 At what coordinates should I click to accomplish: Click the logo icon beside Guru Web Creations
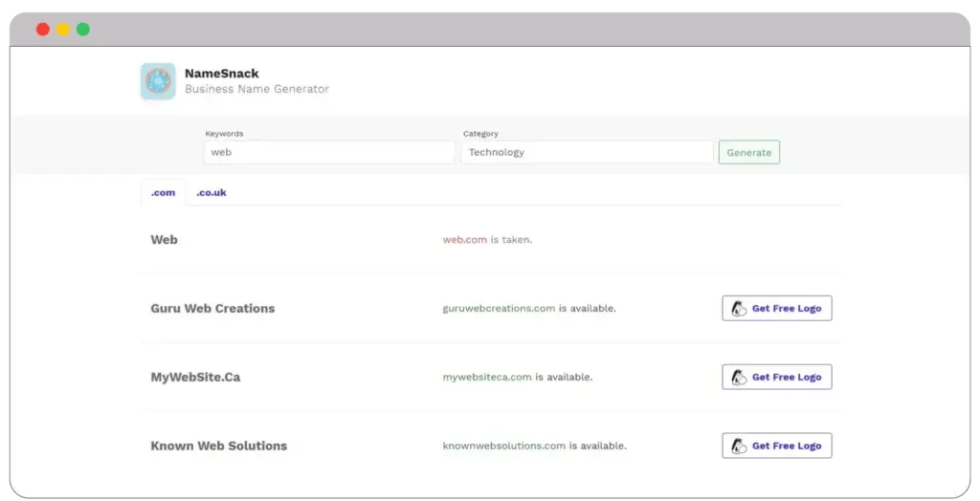[x=739, y=309]
